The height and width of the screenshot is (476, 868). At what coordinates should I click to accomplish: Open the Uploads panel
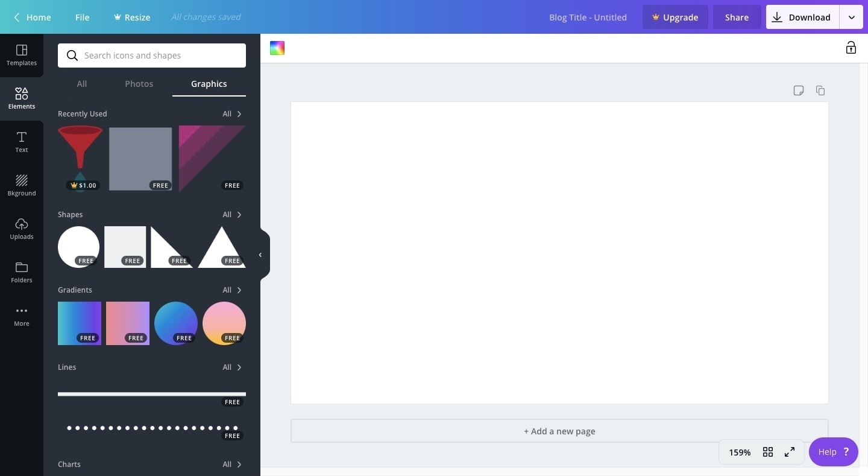[x=22, y=229]
